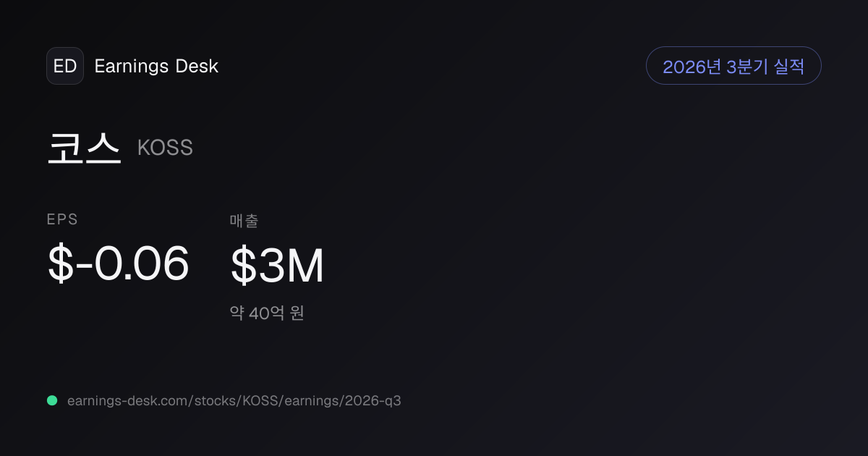Click the 약 40억 원 conversion text
This screenshot has width=868, height=456.
click(267, 313)
